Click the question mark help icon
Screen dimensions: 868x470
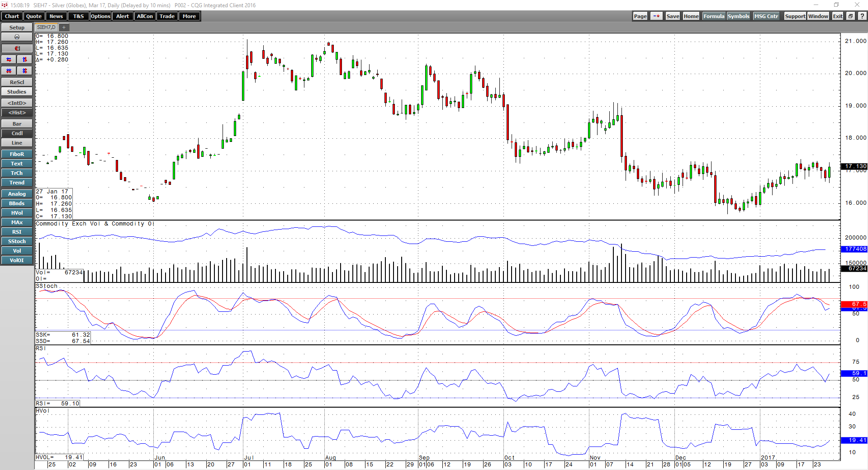coord(862,16)
